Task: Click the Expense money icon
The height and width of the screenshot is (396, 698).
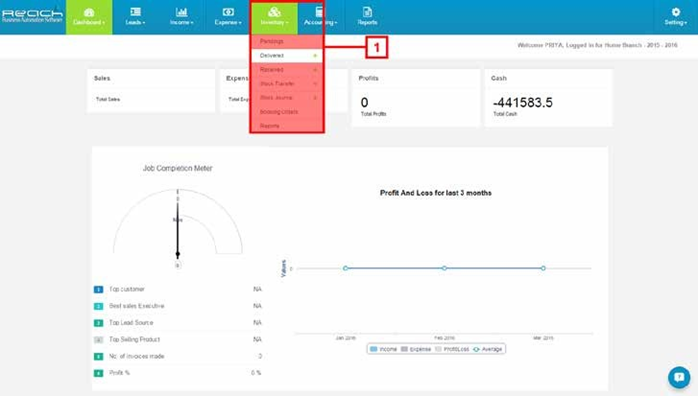Action: pos(228,12)
